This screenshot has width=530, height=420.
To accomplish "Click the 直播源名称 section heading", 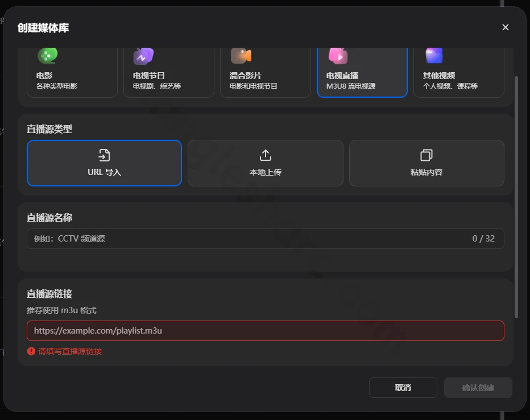I will click(x=49, y=218).
